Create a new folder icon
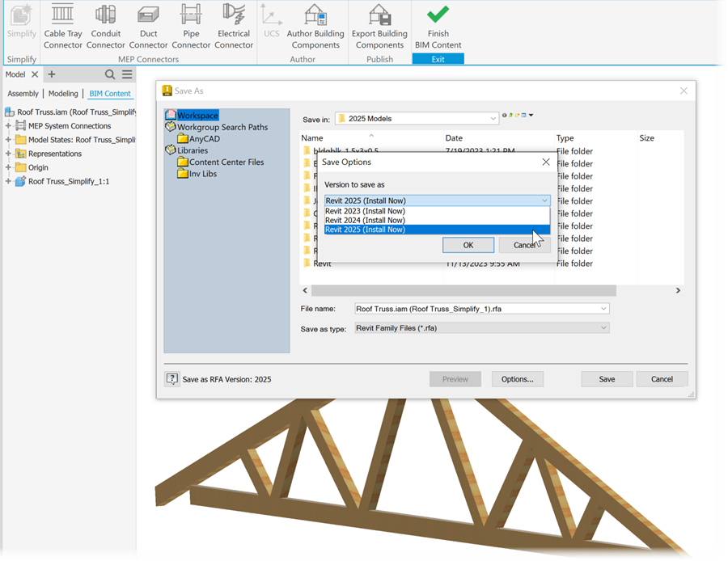 [x=517, y=115]
